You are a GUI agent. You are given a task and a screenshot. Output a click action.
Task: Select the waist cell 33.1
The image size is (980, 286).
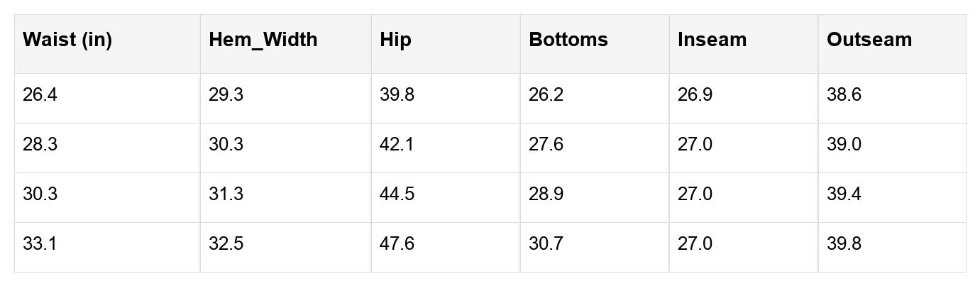pos(40,244)
